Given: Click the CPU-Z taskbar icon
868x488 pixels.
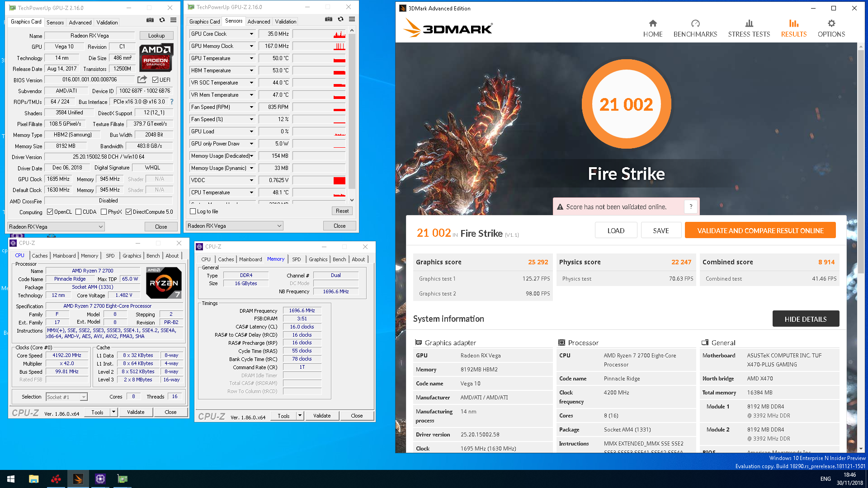Looking at the screenshot, I should (x=100, y=479).
